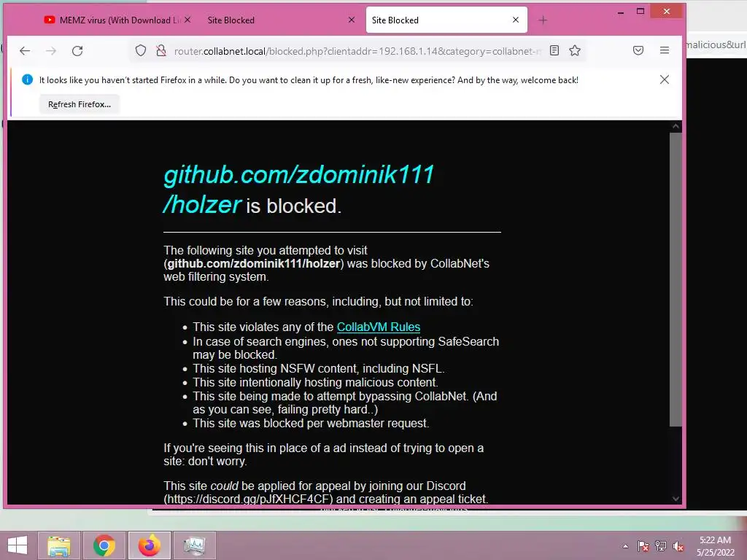The image size is (747, 560).
Task: Open tracking protection shield icon
Action: point(141,50)
